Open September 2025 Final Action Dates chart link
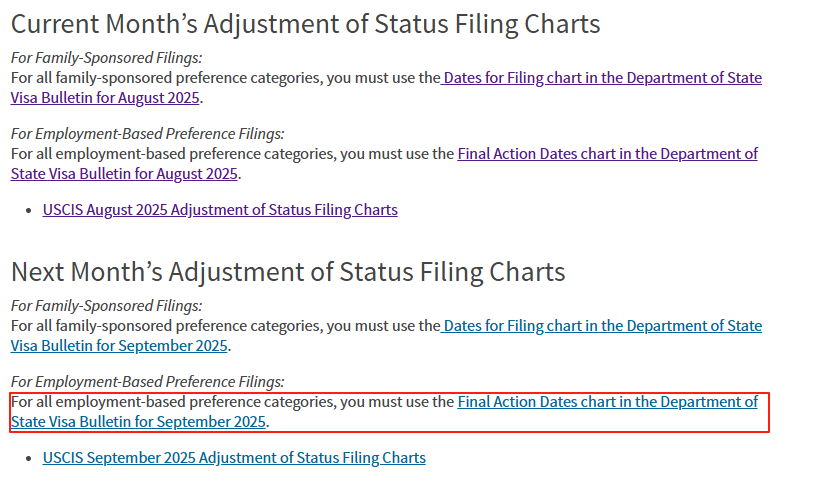 (x=607, y=402)
